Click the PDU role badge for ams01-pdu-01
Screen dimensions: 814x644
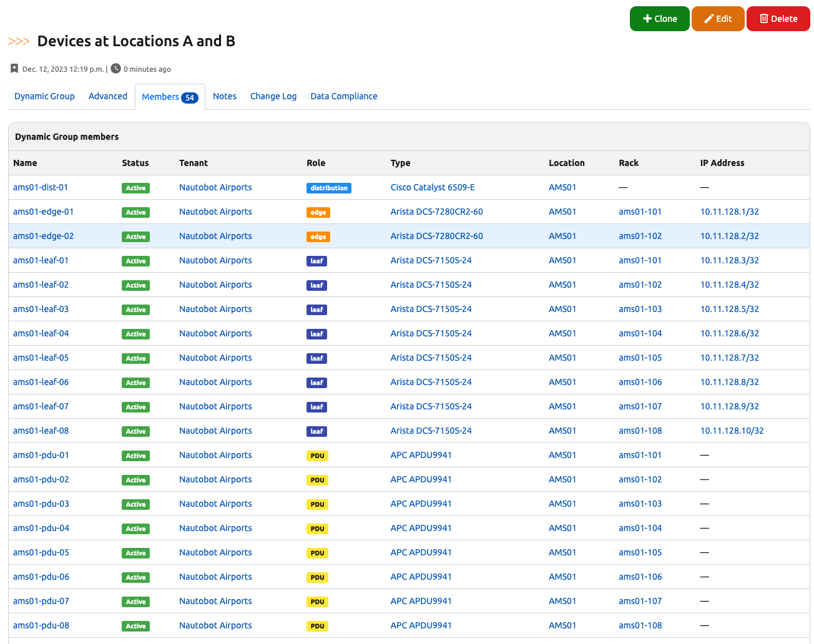[x=317, y=456]
